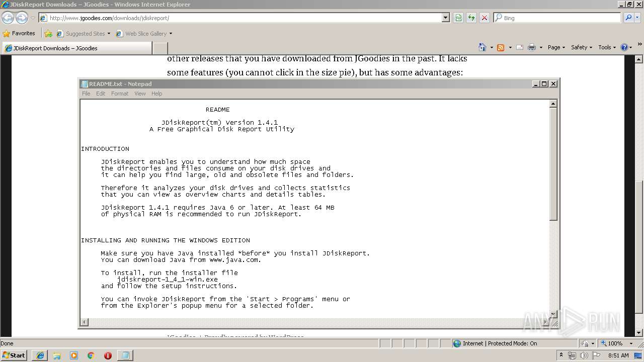
Task: Open Notepad View menu
Action: (x=140, y=94)
